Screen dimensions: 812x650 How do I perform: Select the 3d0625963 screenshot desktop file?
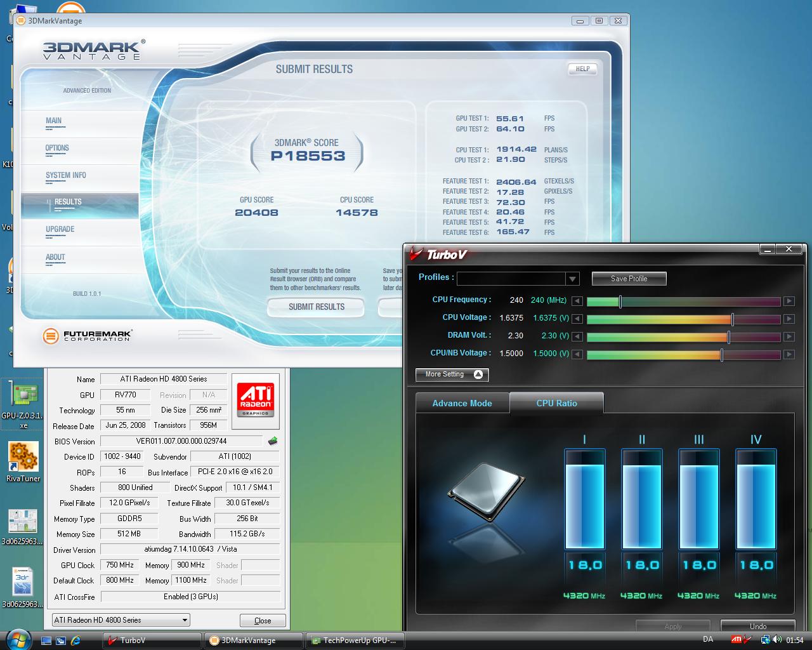(x=23, y=527)
